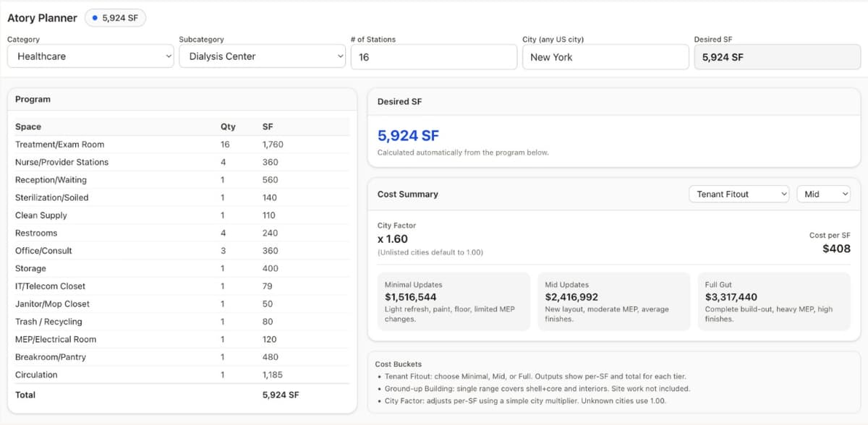Open the Category dropdown showing Healthcare

(x=90, y=56)
